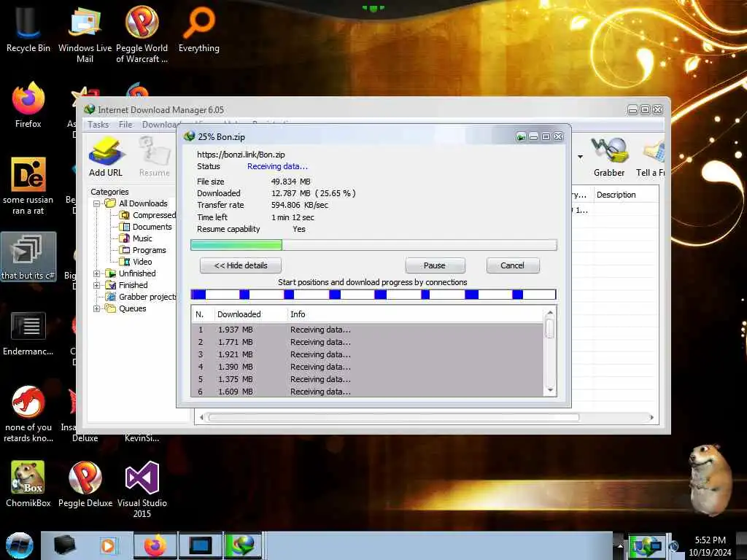The width and height of the screenshot is (747, 560).
Task: Click the https://bonzi.link/Bon.zip URL text
Action: click(x=241, y=155)
